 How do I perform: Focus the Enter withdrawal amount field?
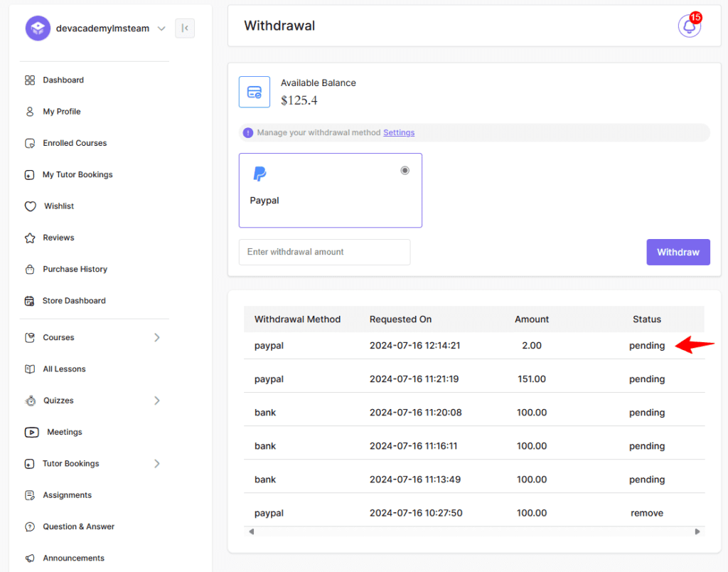pyautogui.click(x=324, y=252)
